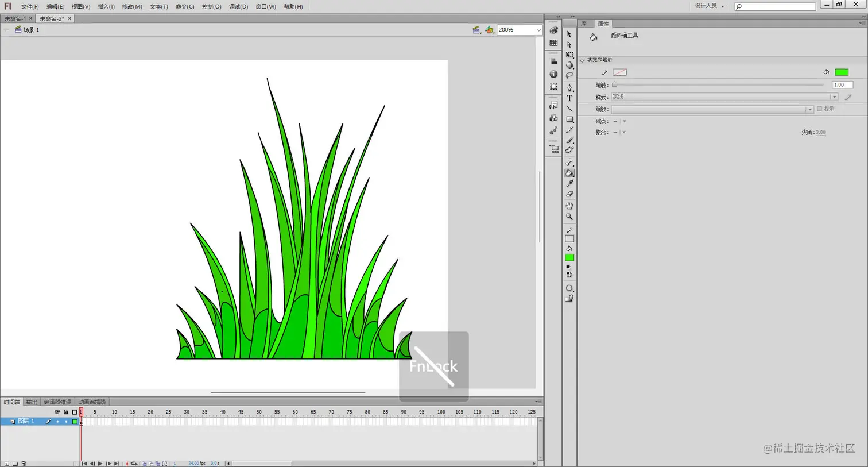
Task: Toggle show/hide all layers eye icon
Action: point(57,412)
